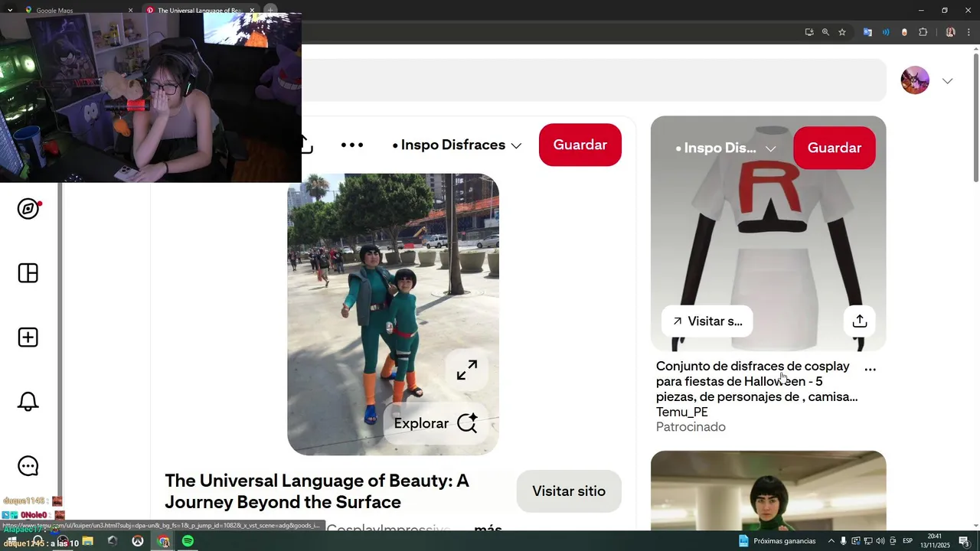The height and width of the screenshot is (551, 980).
Task: Open Overwatch icon in the taskbar
Action: 138,541
